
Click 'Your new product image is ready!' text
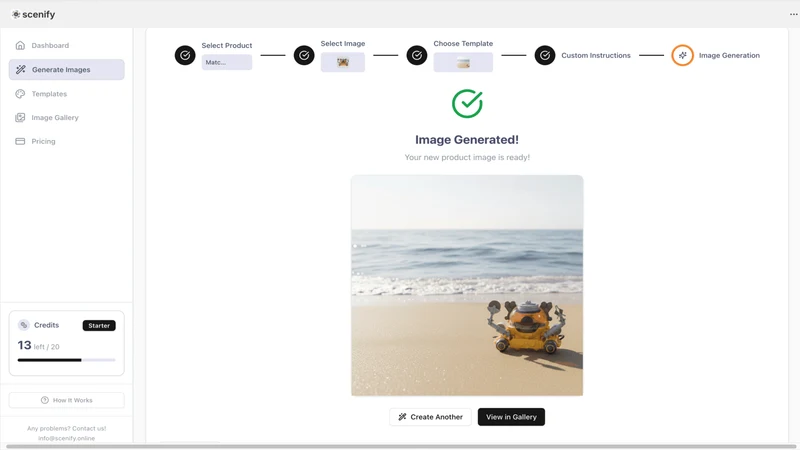pyautogui.click(x=467, y=157)
